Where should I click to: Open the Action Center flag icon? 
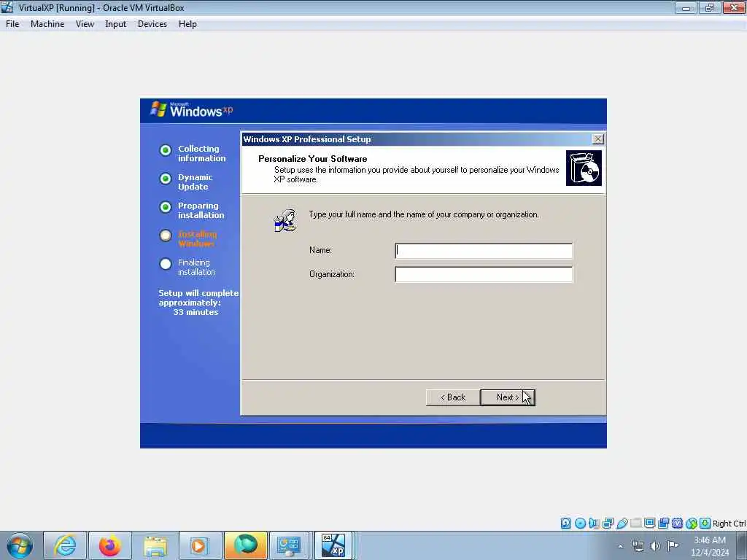click(x=673, y=545)
